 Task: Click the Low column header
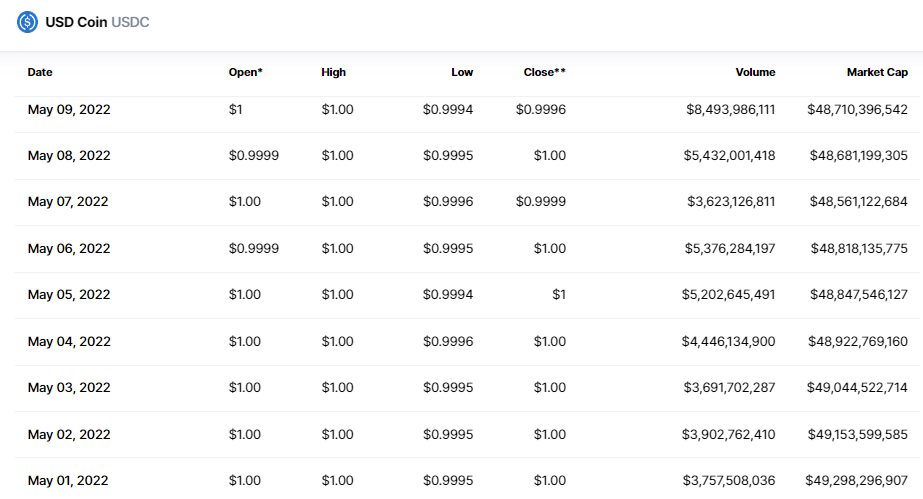pyautogui.click(x=462, y=72)
